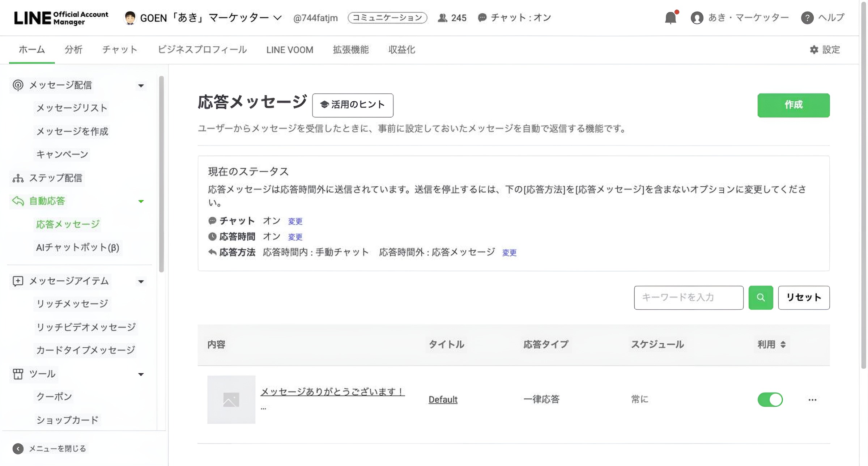Sort by the 利用 column arrows
The width and height of the screenshot is (868, 466).
[783, 344]
